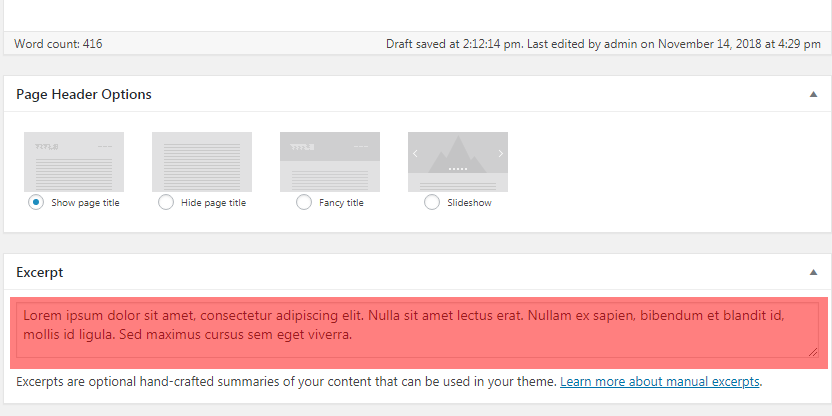The height and width of the screenshot is (416, 832).
Task: Enable the Hide page title radio button
Action: point(166,202)
